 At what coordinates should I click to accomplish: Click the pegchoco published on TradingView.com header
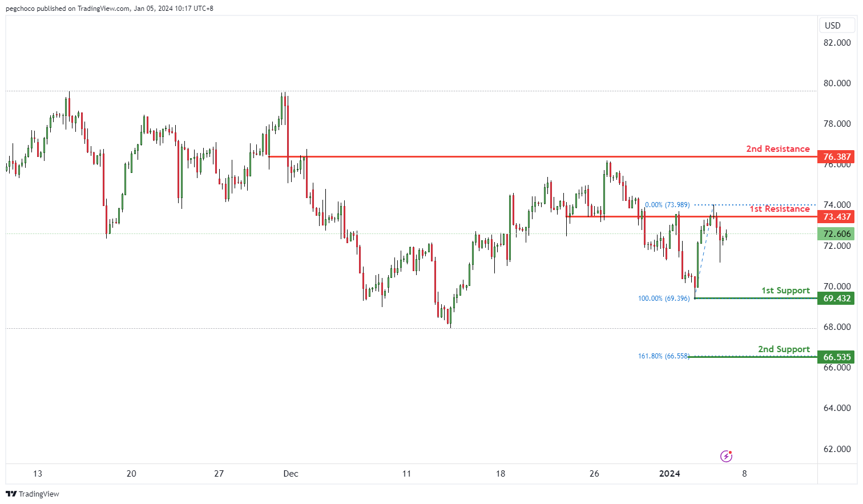[x=110, y=9]
